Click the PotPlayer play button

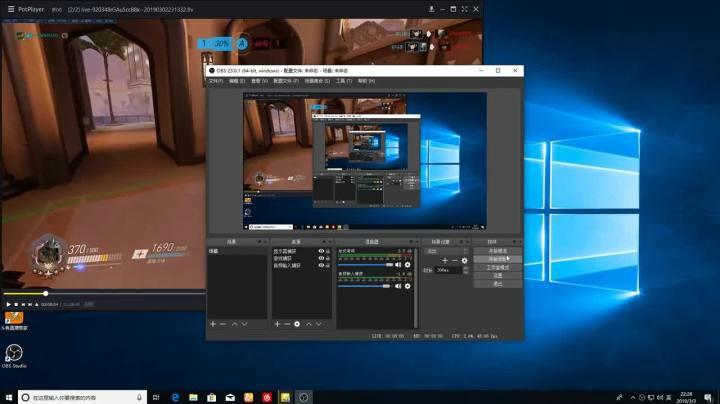8,304
